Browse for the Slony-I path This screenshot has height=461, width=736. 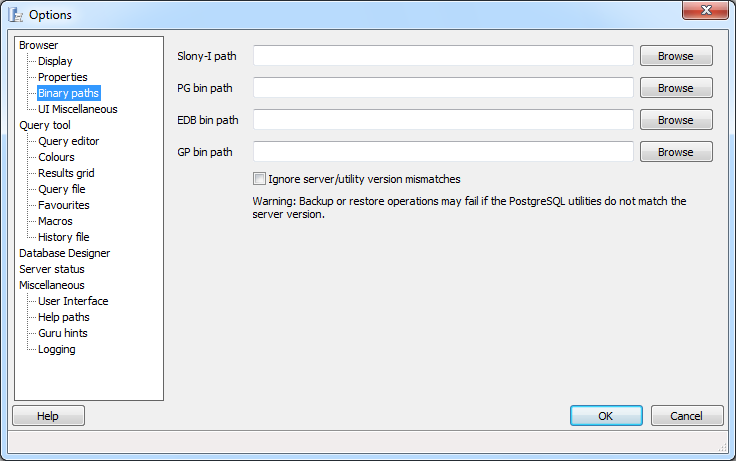(676, 56)
